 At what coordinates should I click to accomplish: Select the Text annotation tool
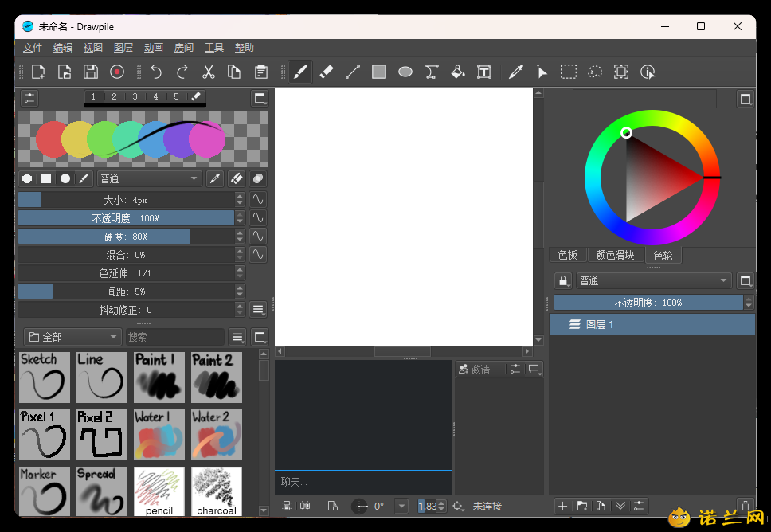click(484, 72)
